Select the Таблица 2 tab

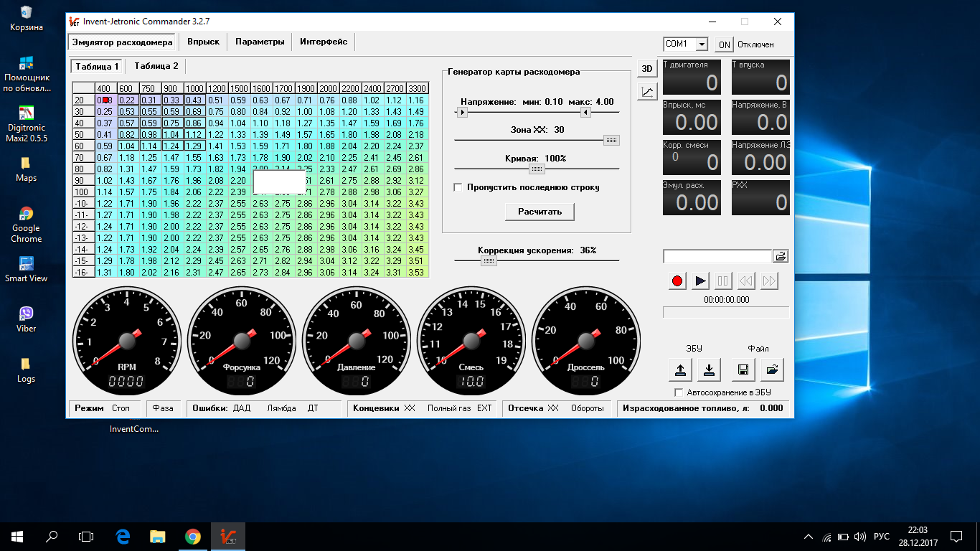156,66
